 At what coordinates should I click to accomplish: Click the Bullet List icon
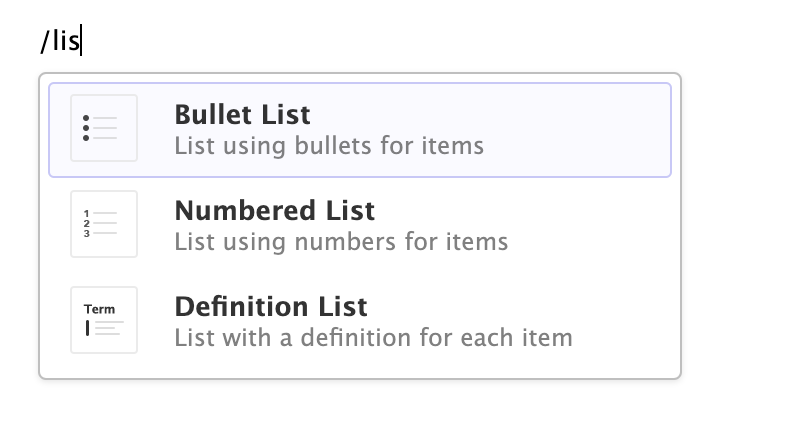click(104, 128)
